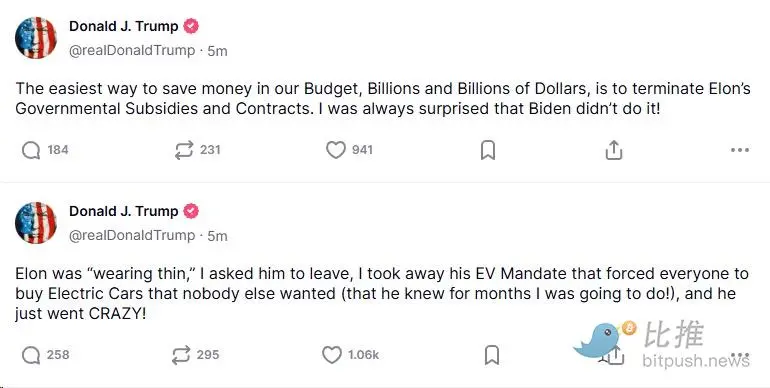Open @realDonaldTrump handle on first post
770x388 pixels.
point(132,51)
